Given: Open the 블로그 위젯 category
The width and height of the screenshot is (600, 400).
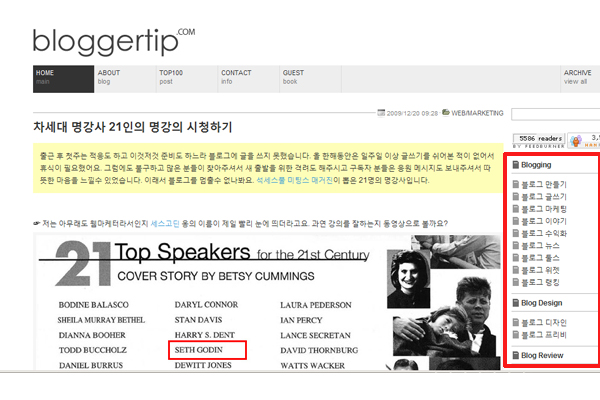Looking at the screenshot, I should point(540,270).
